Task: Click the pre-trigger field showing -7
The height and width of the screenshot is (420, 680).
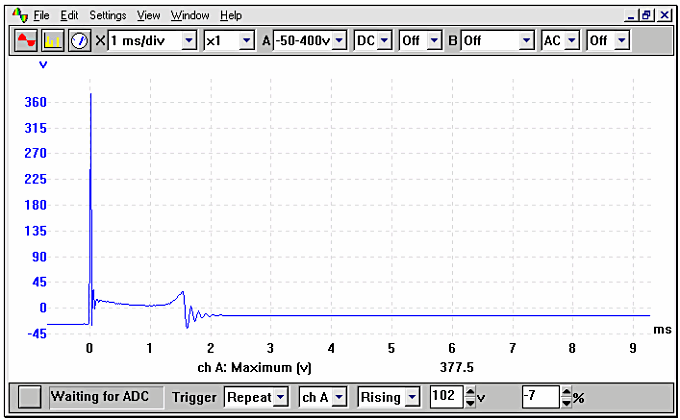Action: [538, 397]
